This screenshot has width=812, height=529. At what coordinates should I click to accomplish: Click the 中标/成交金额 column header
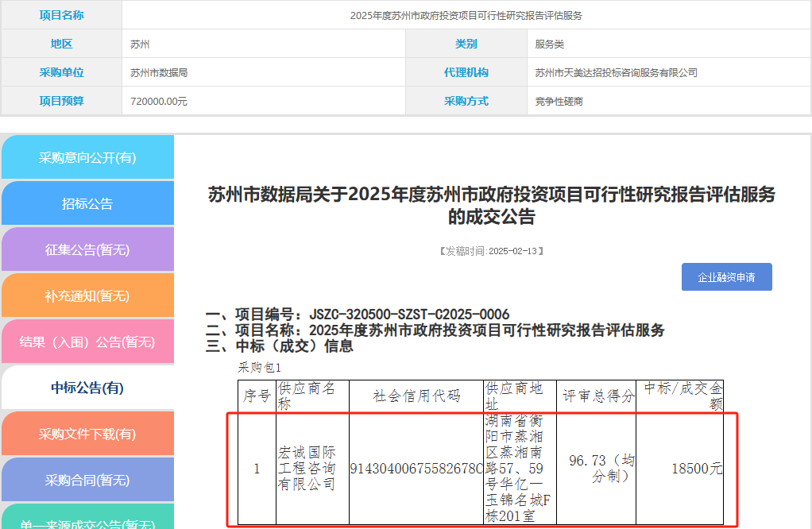[x=680, y=396]
